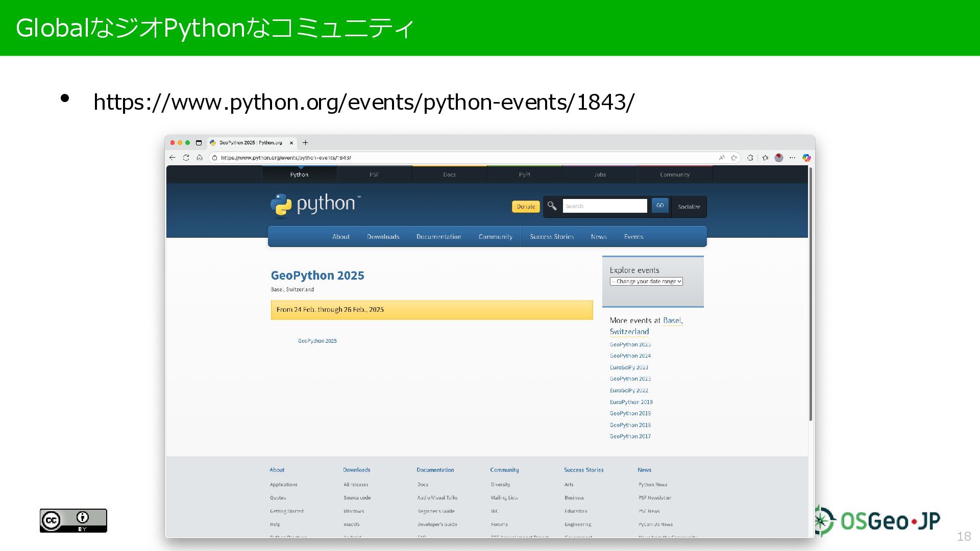Image resolution: width=980 pixels, height=551 pixels.
Task: Open footer Applications link
Action: pos(284,485)
